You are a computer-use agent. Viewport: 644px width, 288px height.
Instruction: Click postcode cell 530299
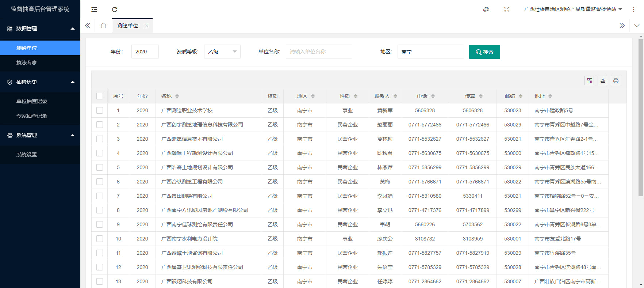click(x=513, y=210)
